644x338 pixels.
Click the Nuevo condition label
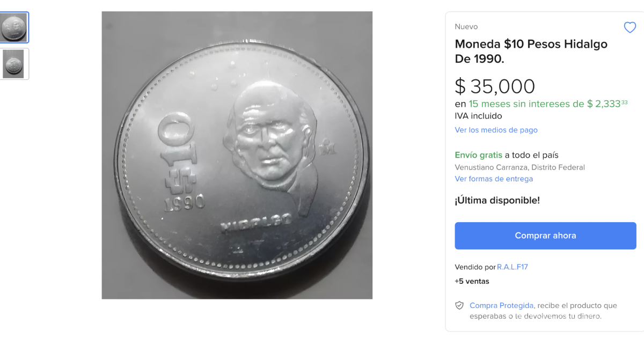(466, 27)
